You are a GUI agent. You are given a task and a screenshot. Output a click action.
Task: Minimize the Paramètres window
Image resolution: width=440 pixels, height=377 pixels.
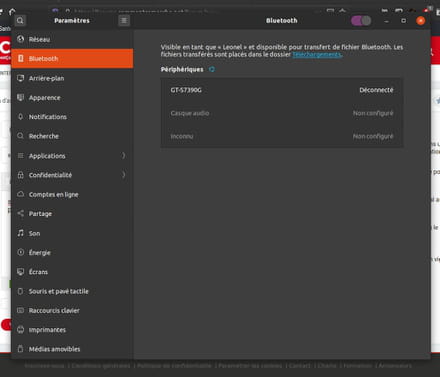(387, 21)
